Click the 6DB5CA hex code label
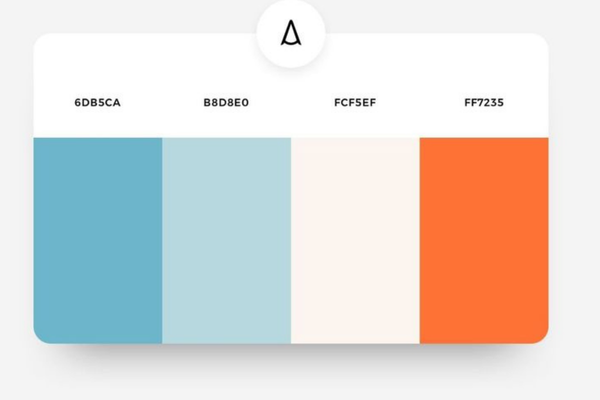This screenshot has width=600, height=400. click(x=97, y=103)
